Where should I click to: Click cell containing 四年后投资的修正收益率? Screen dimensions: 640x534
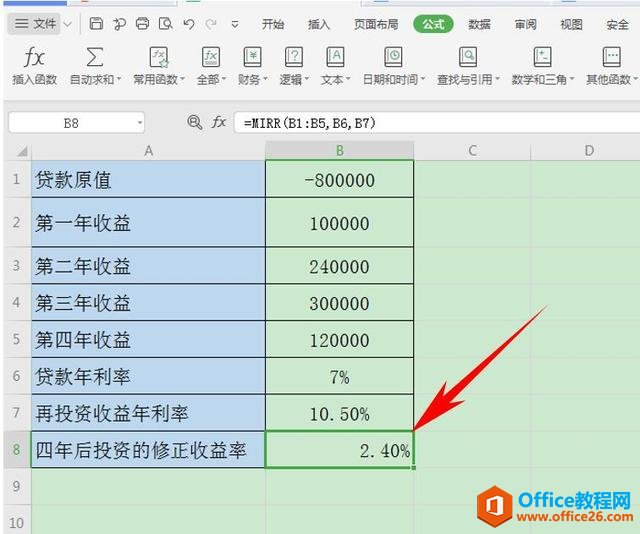coord(149,449)
